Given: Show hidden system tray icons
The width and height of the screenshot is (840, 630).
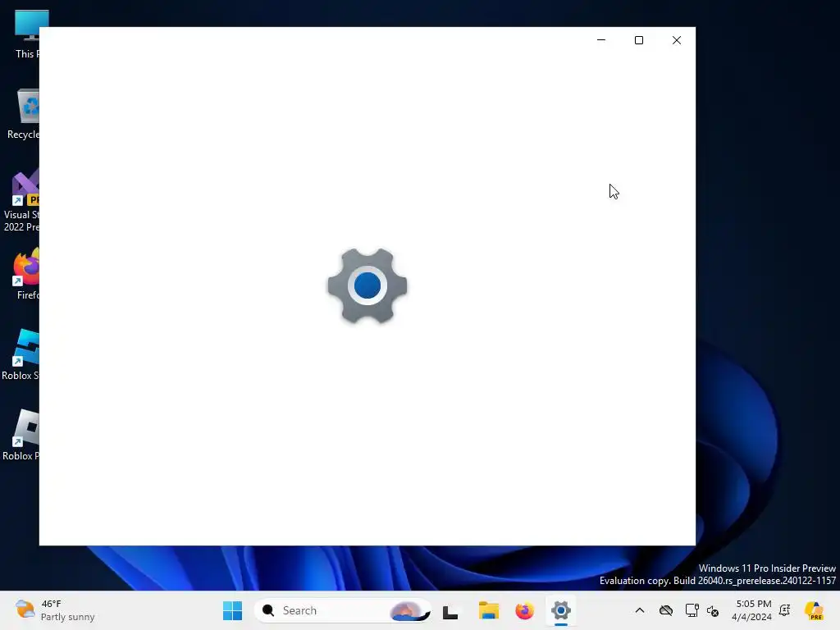Looking at the screenshot, I should click(x=640, y=610).
